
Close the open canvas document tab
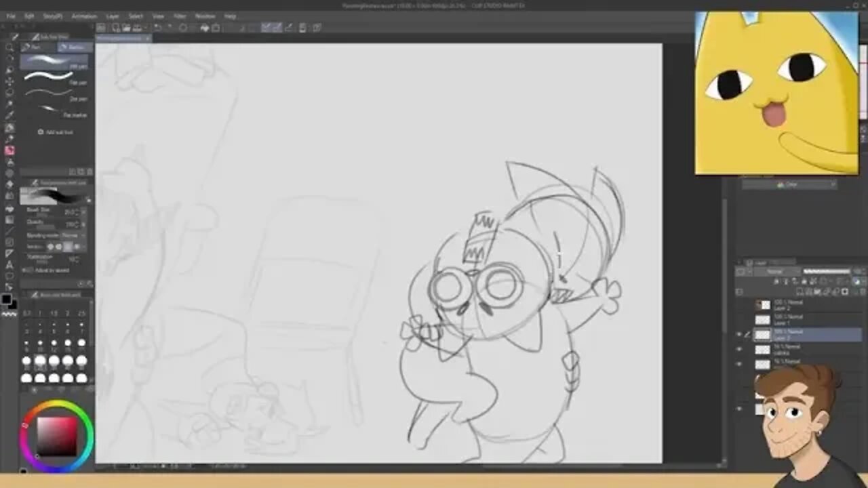pos(148,39)
